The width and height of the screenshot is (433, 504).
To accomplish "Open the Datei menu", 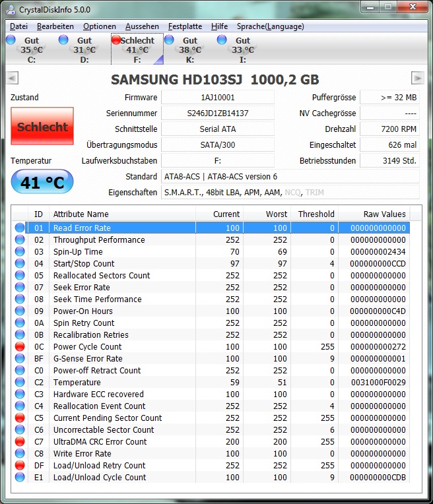I will click(x=18, y=26).
